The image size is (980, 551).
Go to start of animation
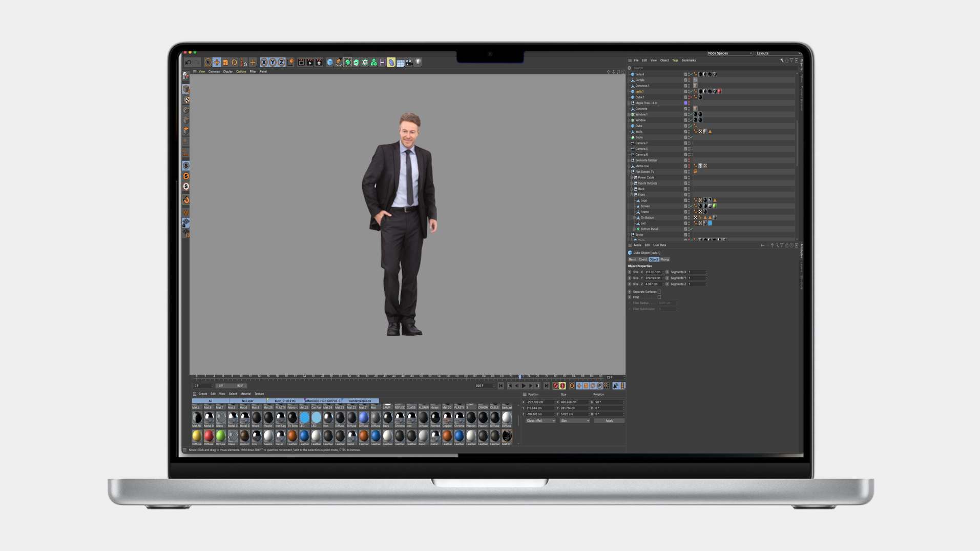[x=501, y=386]
